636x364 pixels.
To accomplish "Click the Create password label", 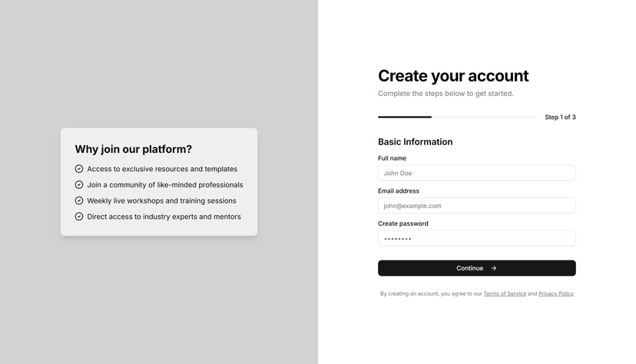I will click(402, 223).
